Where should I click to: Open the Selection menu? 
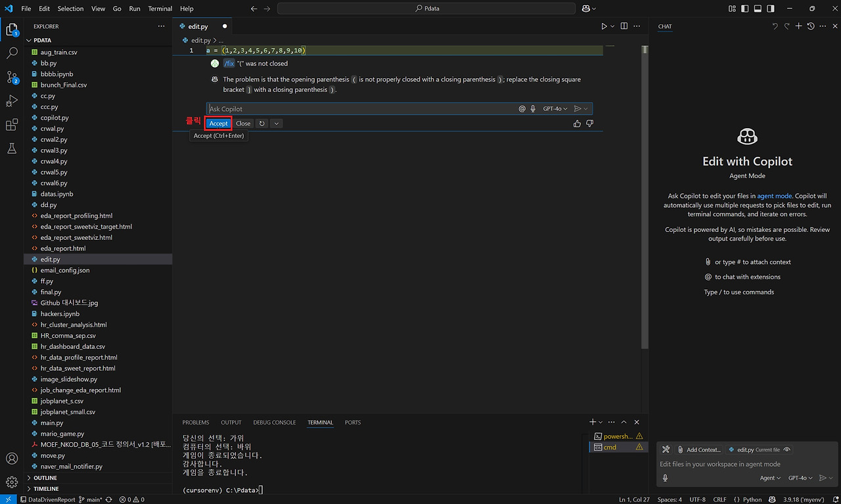click(70, 9)
